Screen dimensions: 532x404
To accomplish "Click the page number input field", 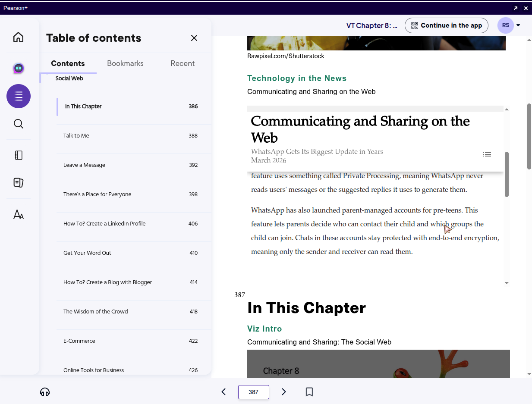I will click(x=254, y=392).
